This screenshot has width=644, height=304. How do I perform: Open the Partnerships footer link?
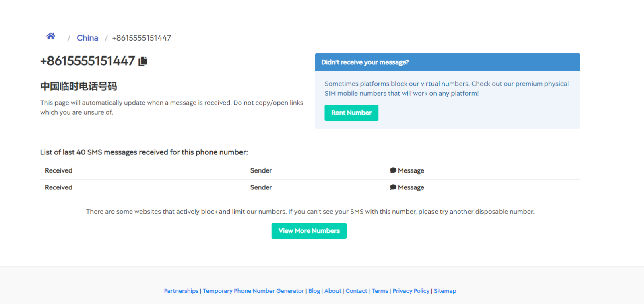181,291
